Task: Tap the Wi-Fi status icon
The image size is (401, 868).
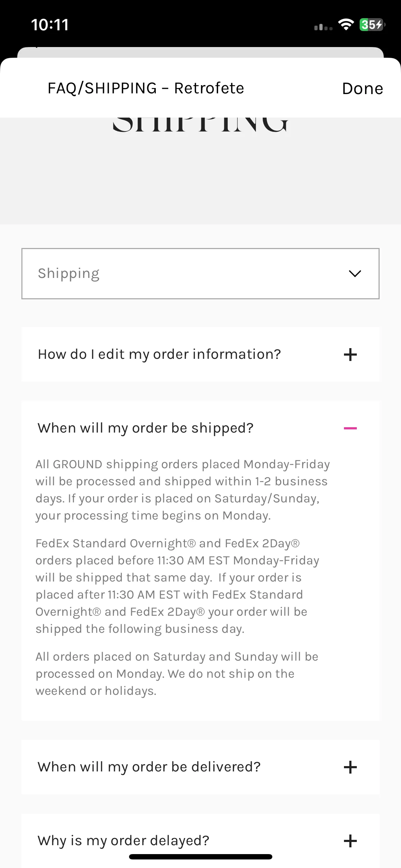Action: (x=346, y=25)
